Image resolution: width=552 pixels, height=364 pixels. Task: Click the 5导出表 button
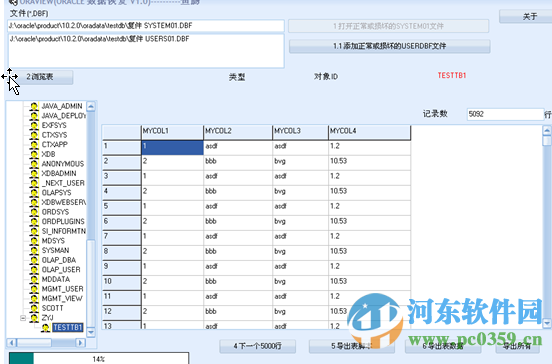(x=351, y=346)
